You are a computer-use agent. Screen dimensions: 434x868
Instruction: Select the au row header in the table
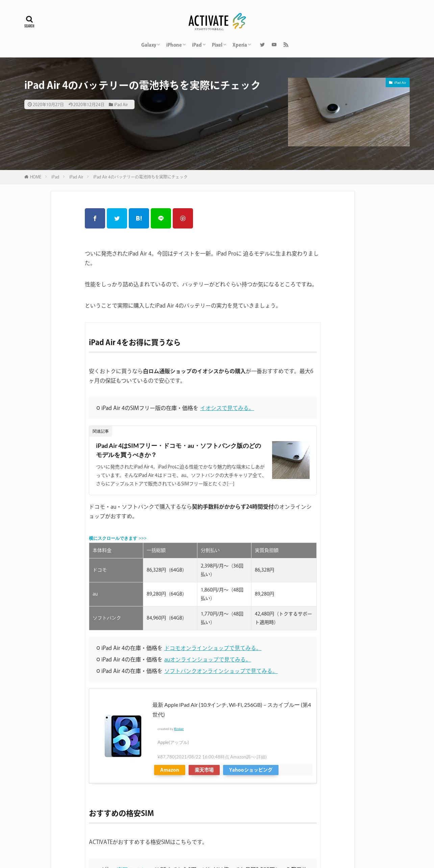point(116,594)
